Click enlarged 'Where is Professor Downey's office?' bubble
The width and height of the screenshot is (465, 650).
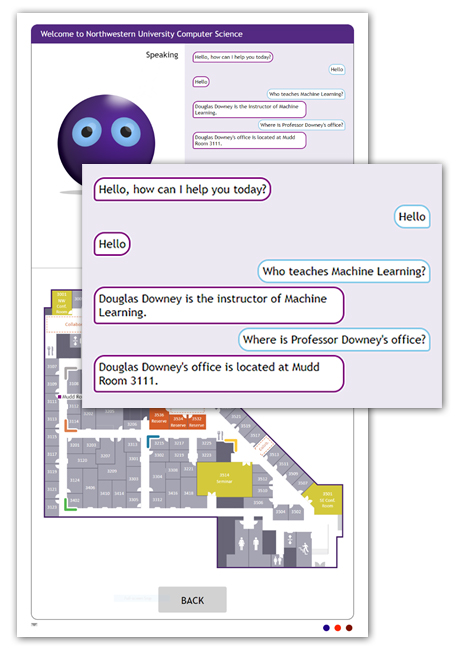coord(334,340)
